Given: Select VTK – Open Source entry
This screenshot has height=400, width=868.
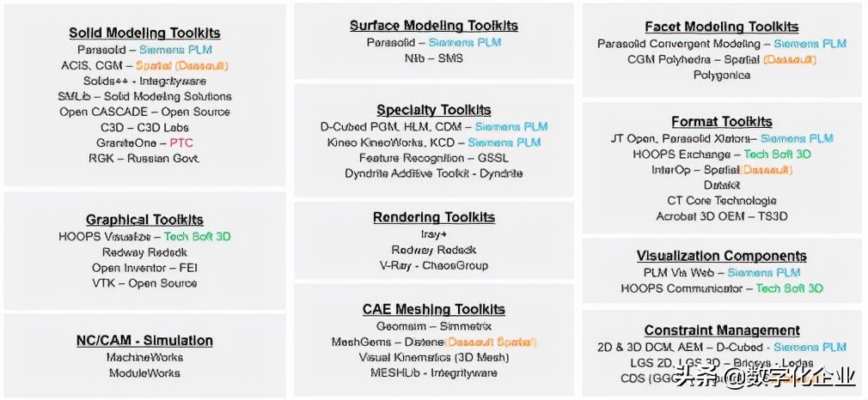Looking at the screenshot, I should [144, 283].
